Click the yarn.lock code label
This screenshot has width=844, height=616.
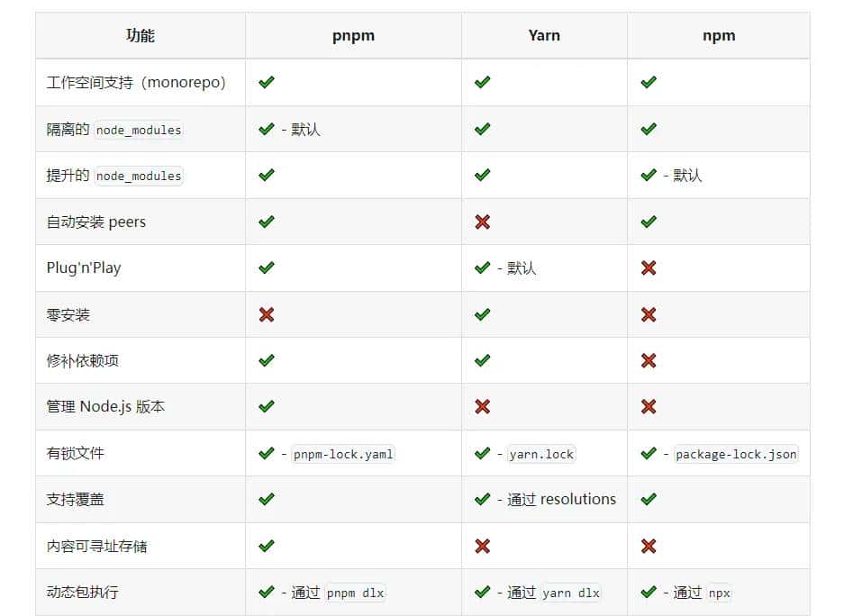tap(541, 454)
